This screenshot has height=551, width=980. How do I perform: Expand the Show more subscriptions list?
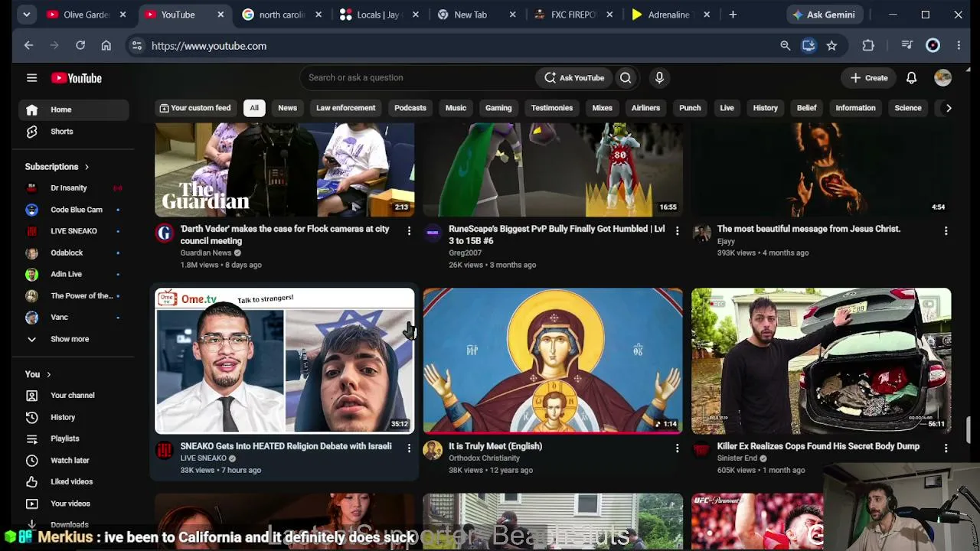click(73, 339)
